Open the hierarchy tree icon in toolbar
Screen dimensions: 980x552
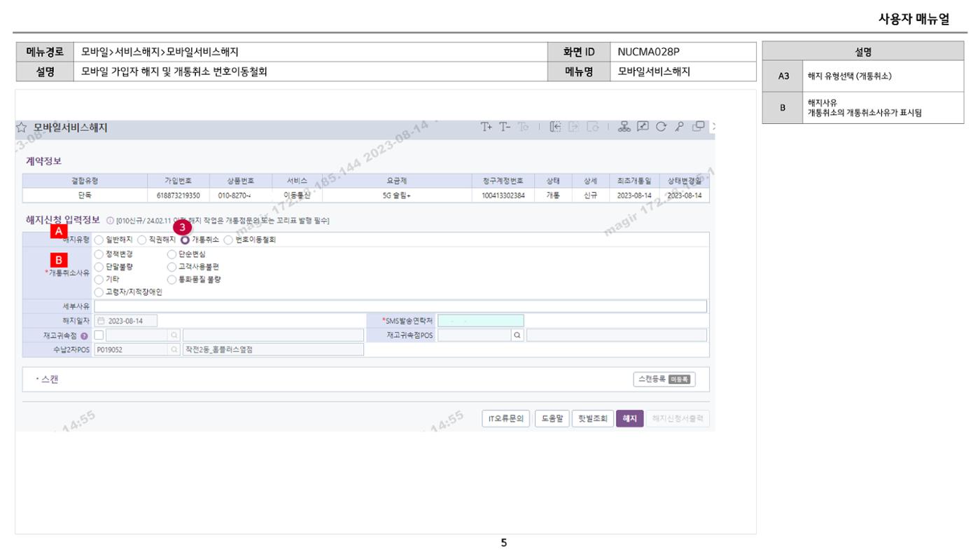pos(624,127)
